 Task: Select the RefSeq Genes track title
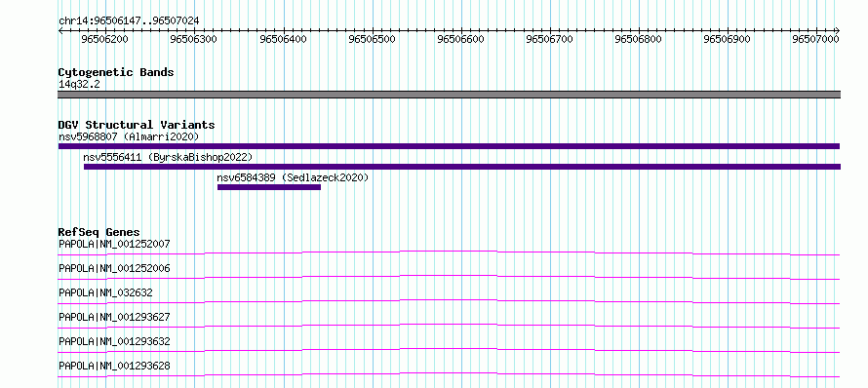click(99, 232)
